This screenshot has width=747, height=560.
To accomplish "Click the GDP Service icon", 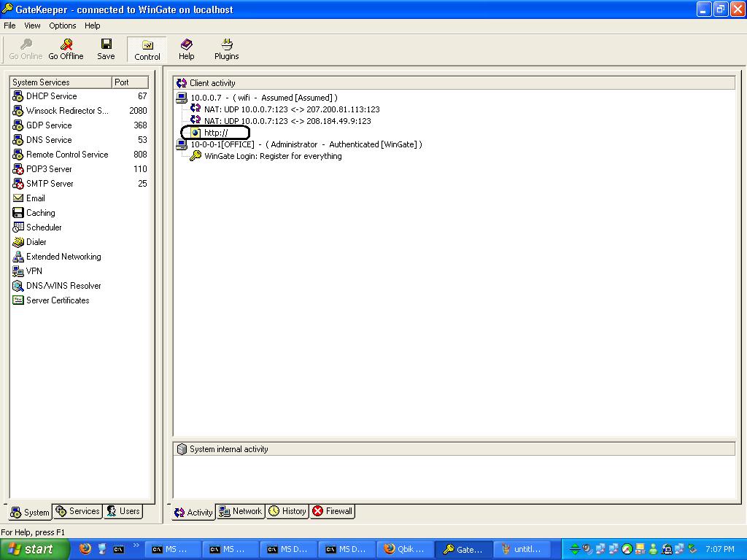I will pyautogui.click(x=18, y=125).
